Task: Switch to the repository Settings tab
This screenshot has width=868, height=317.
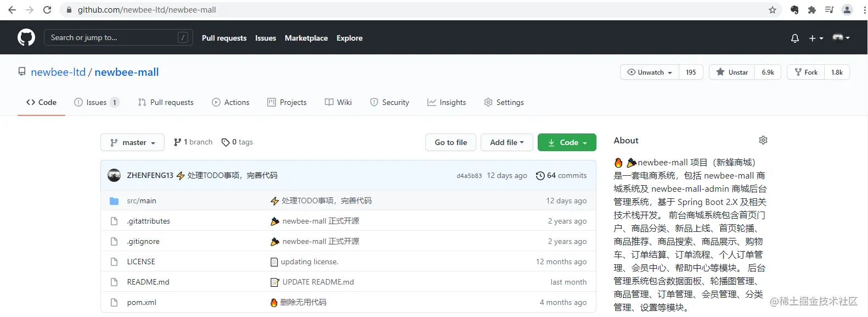Action: coord(504,102)
